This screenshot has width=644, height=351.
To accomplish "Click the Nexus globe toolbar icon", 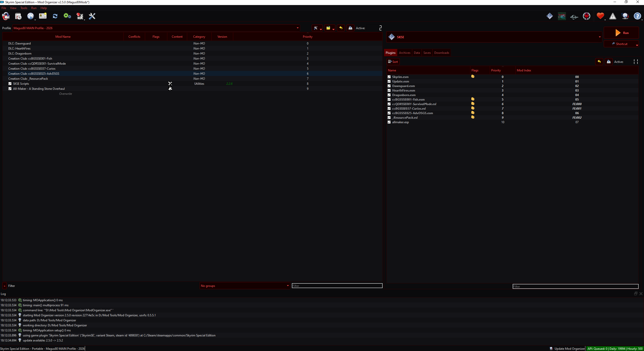I will click(30, 16).
